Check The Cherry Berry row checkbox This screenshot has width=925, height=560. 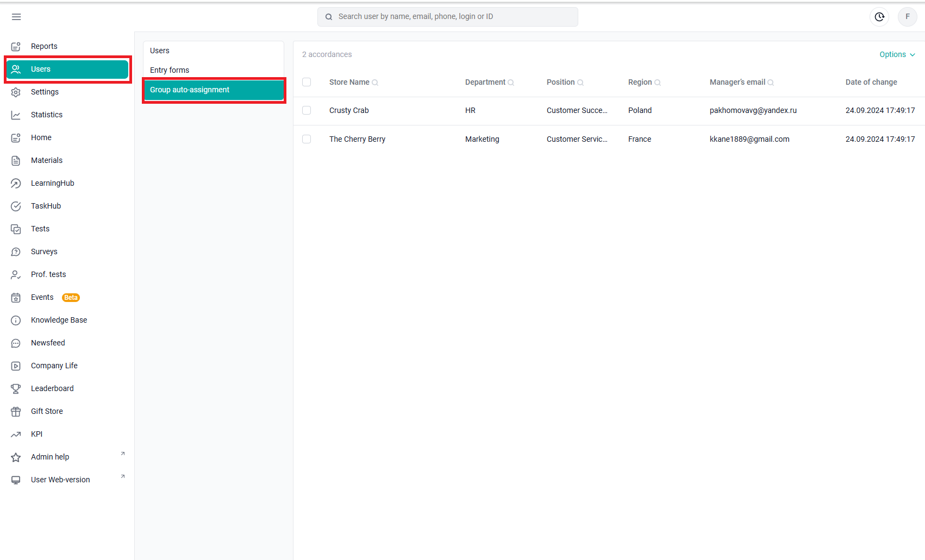click(307, 139)
